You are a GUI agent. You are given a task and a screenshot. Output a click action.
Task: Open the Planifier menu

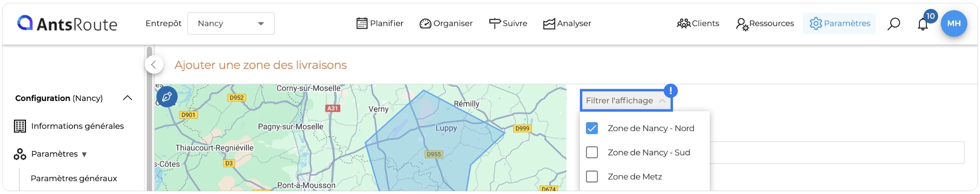(x=380, y=24)
